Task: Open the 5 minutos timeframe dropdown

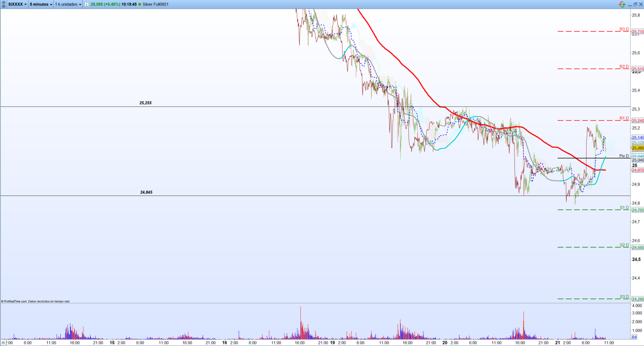Action: click(41, 4)
